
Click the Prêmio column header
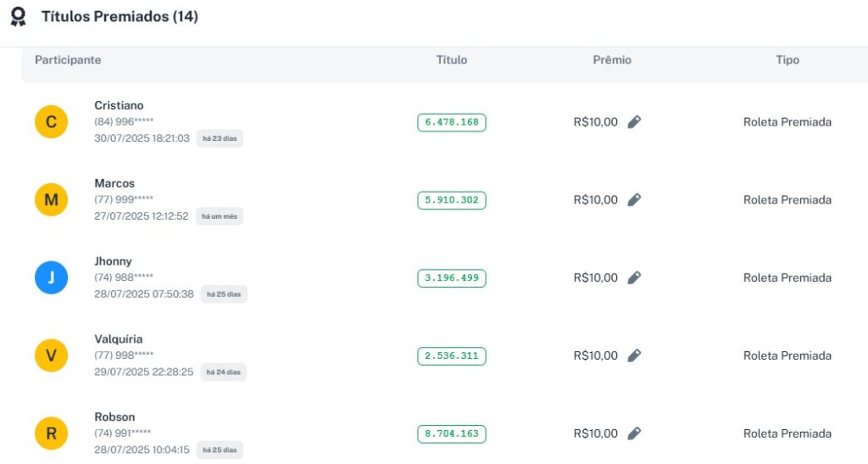click(x=612, y=60)
